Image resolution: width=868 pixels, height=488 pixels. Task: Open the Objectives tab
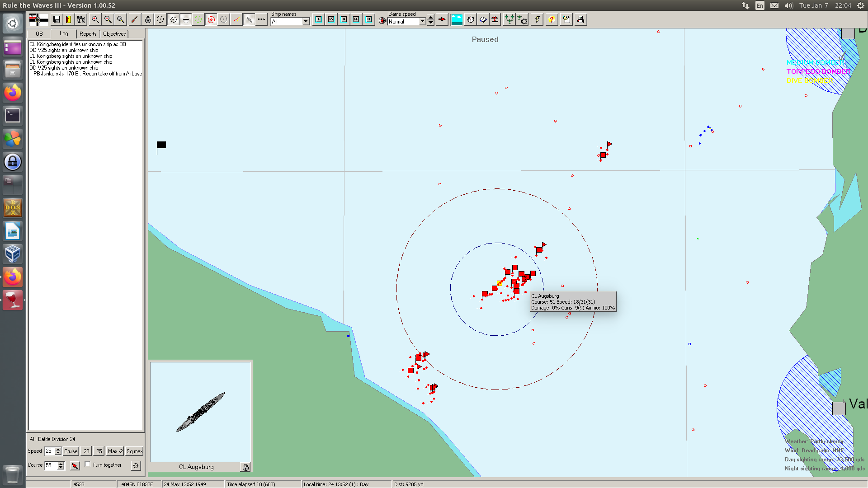pyautogui.click(x=114, y=34)
